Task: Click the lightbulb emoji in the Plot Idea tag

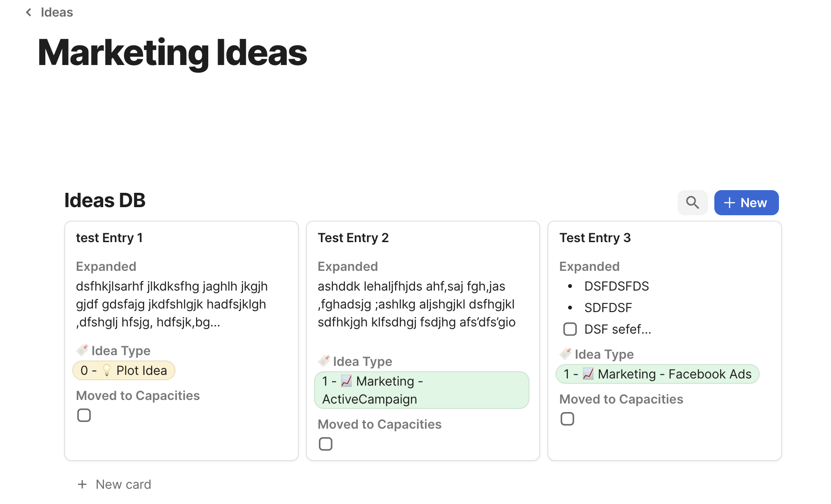Action: [x=107, y=370]
